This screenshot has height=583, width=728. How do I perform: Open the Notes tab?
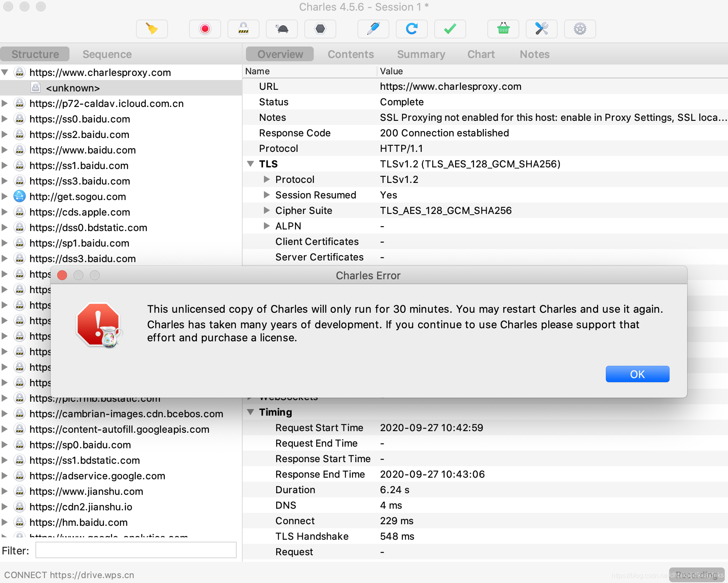(x=535, y=54)
